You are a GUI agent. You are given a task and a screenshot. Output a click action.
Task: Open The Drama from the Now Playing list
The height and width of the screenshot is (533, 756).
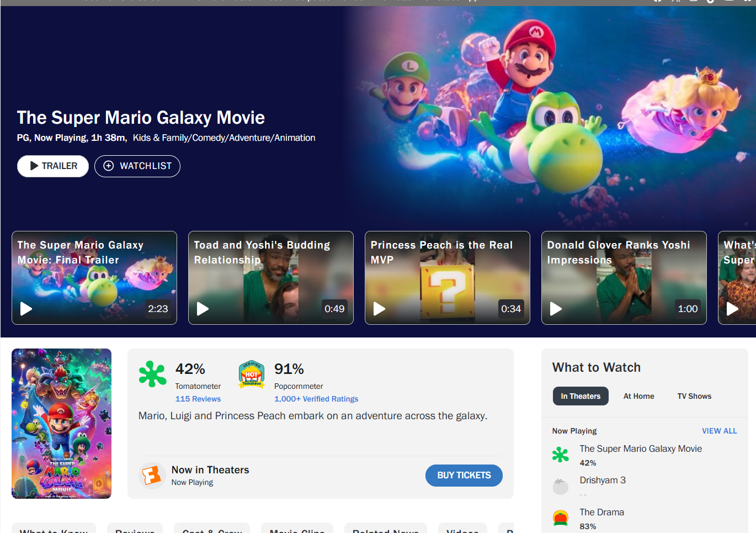pyautogui.click(x=602, y=513)
